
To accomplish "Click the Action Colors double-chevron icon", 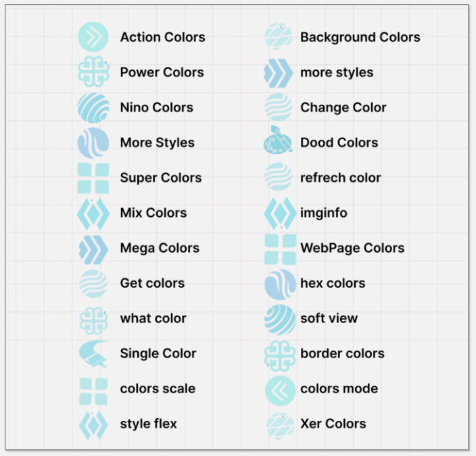I will click(93, 37).
